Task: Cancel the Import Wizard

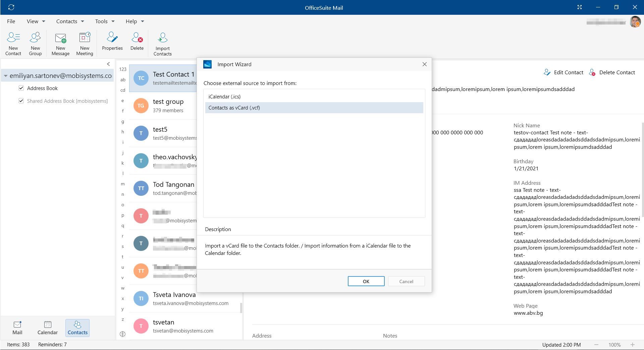Action: click(x=406, y=281)
